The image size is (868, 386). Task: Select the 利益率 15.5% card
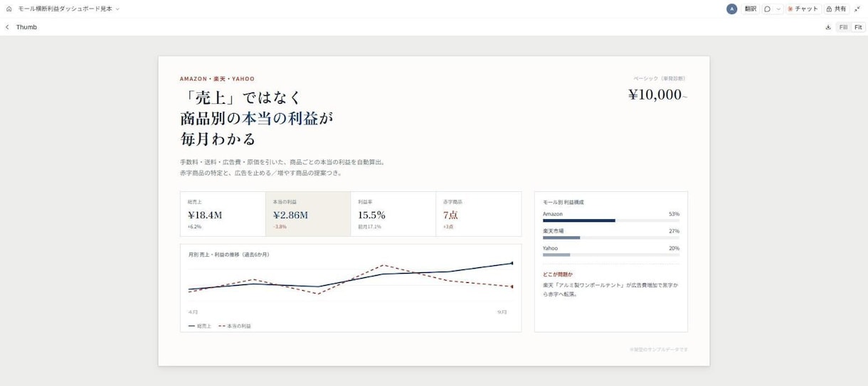tap(393, 214)
